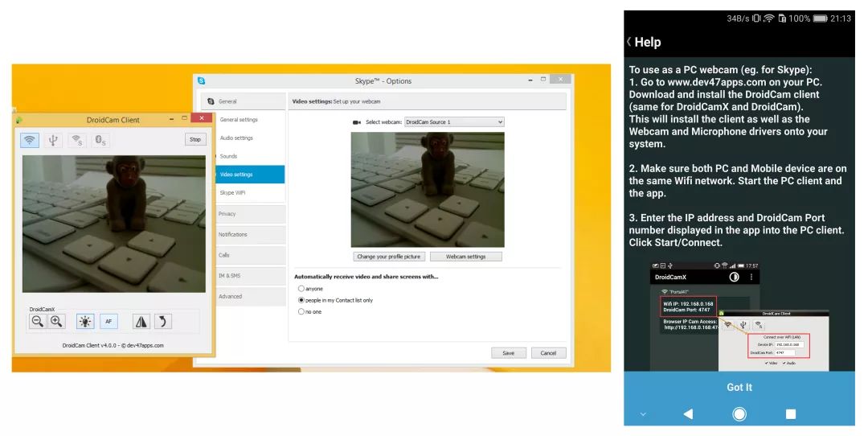Click the 21:13 clock on phone
This screenshot has width=868, height=436.
click(x=841, y=19)
